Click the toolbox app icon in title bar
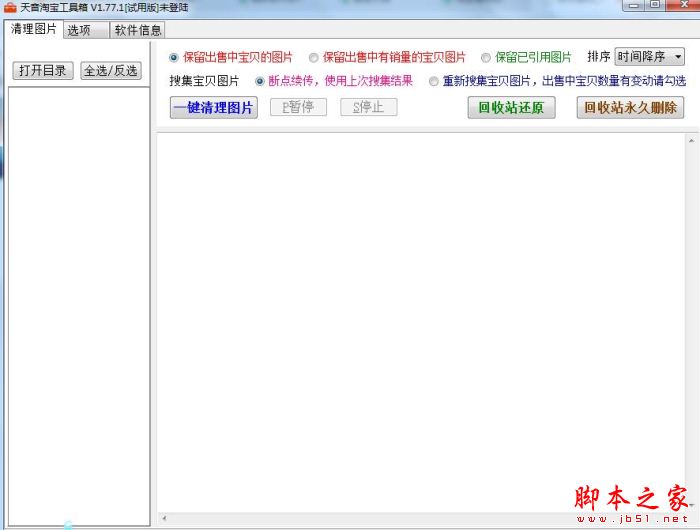The width and height of the screenshot is (700, 530). [x=10, y=7]
